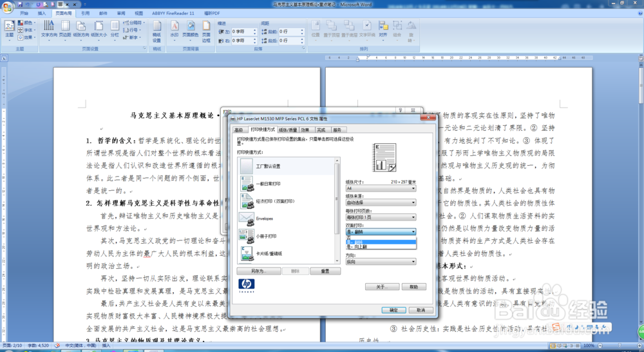Screen dimensions: 644x352
Task: Click the 双面打印 duplex combo box
Action: 381,231
